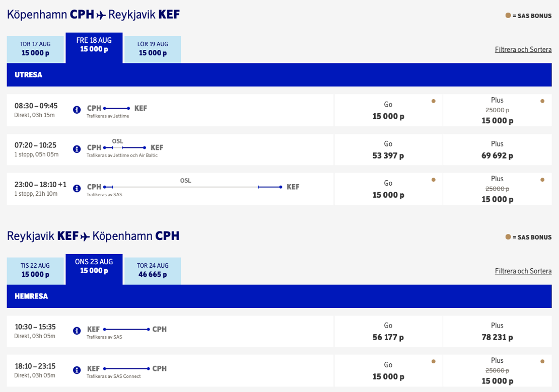
Task: Open Filtrera och Sortera for return flights
Action: (523, 271)
